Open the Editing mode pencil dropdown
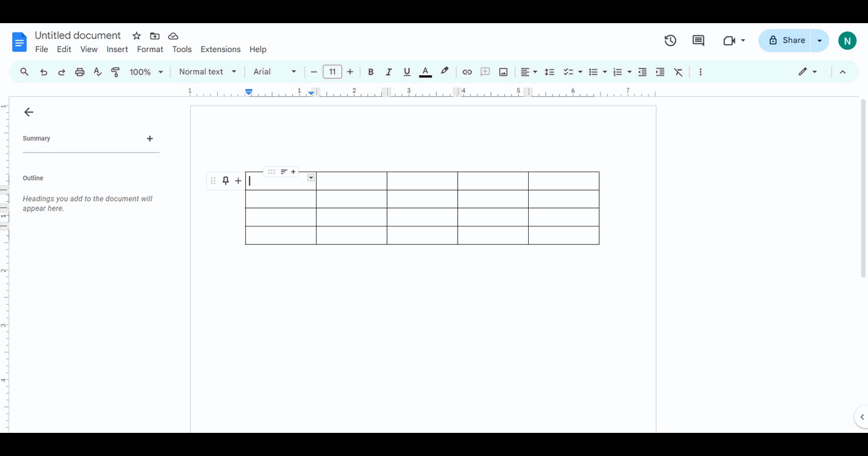 click(807, 72)
